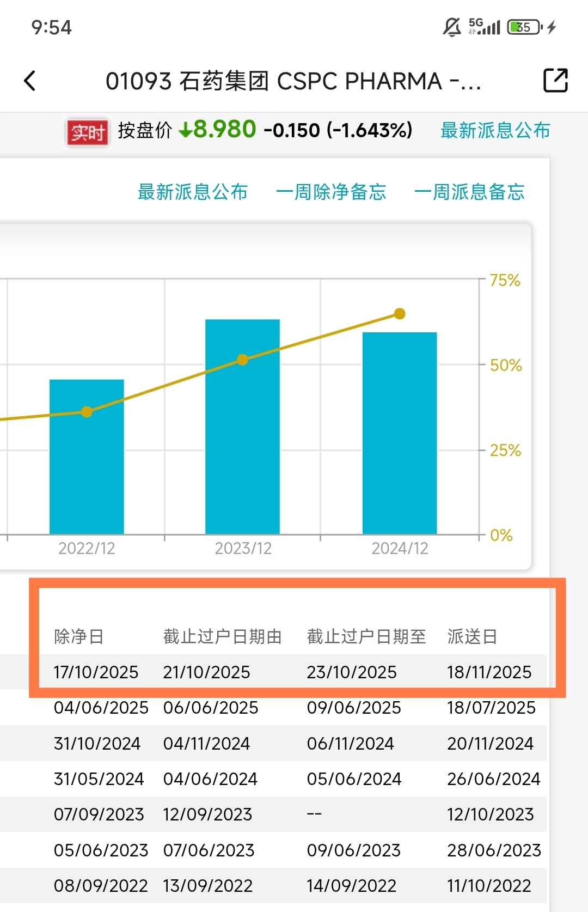Select ex-date cell 17/10/2025
The width and height of the screenshot is (588, 912).
pyautogui.click(x=96, y=672)
